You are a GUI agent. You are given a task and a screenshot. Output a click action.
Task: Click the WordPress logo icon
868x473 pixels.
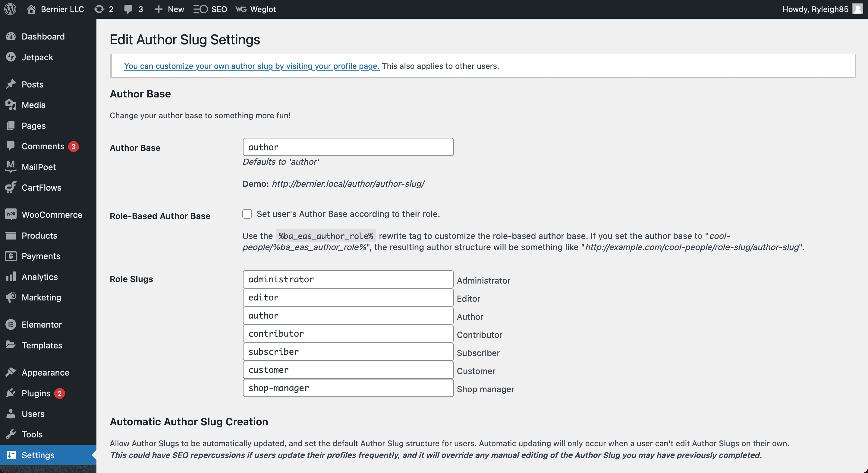(11, 9)
